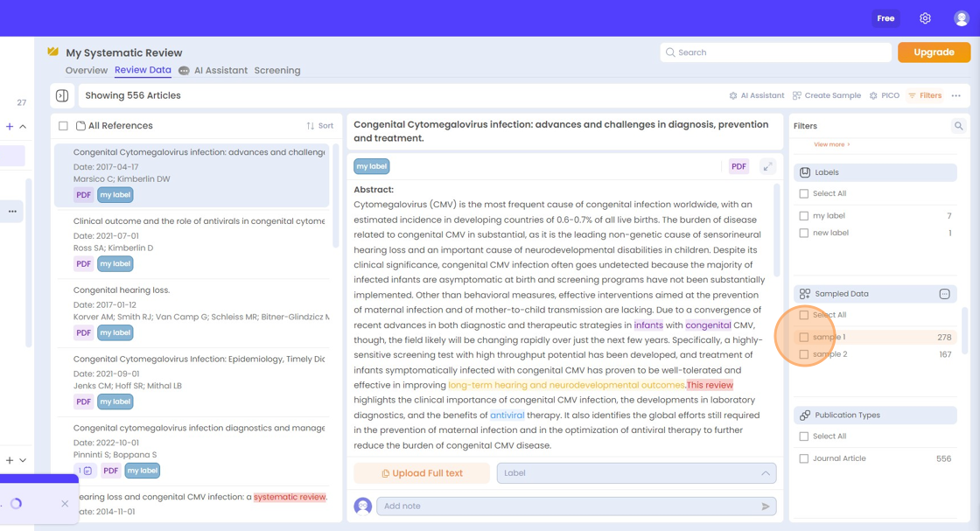The image size is (980, 531).
Task: Enable the sample 1 checkbox
Action: (x=802, y=336)
